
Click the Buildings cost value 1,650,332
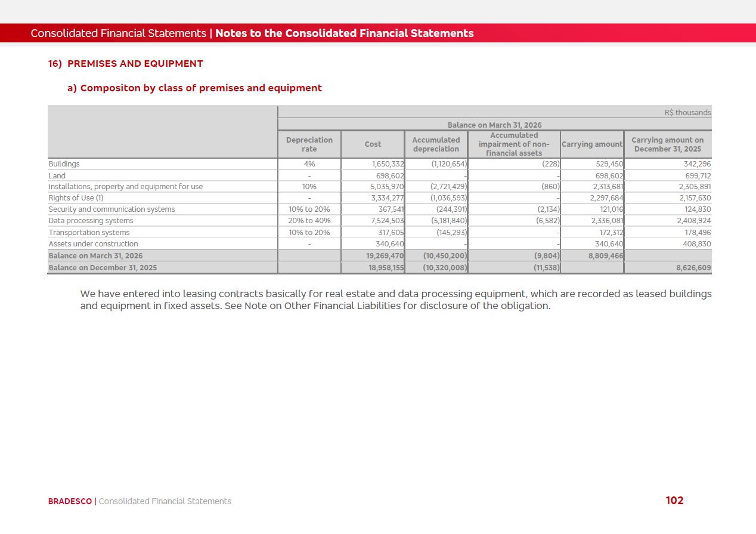tap(388, 164)
